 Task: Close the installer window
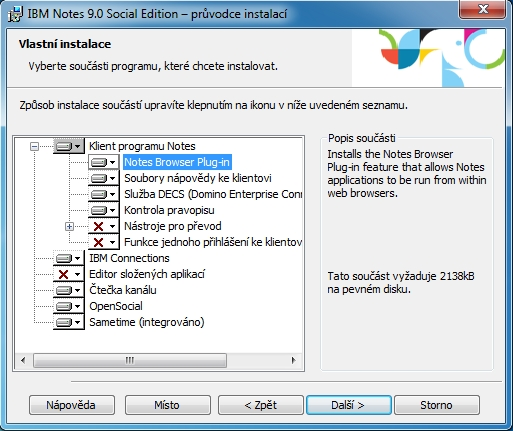[483, 10]
